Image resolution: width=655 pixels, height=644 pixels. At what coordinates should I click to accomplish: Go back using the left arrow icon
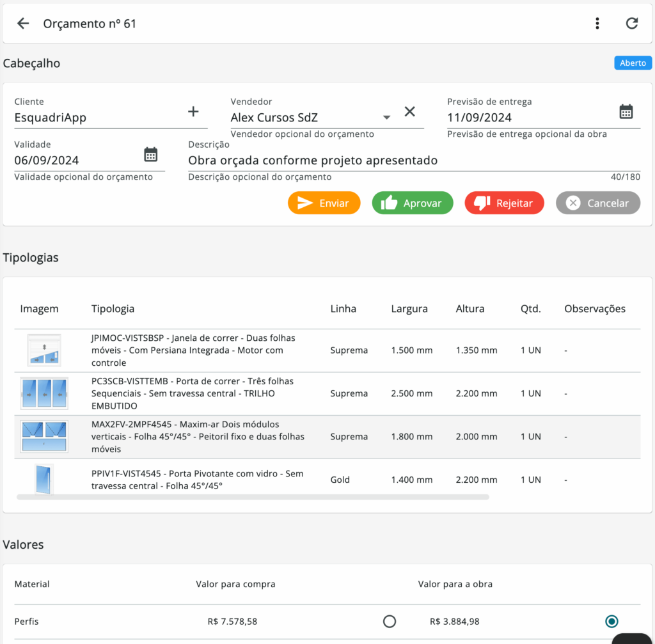click(23, 24)
